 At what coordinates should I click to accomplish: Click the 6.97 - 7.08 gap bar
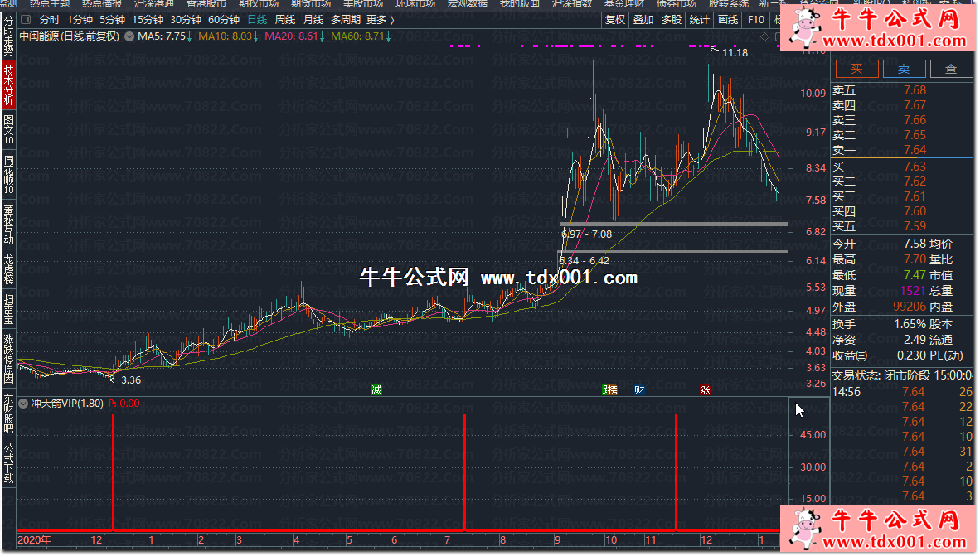coord(673,224)
